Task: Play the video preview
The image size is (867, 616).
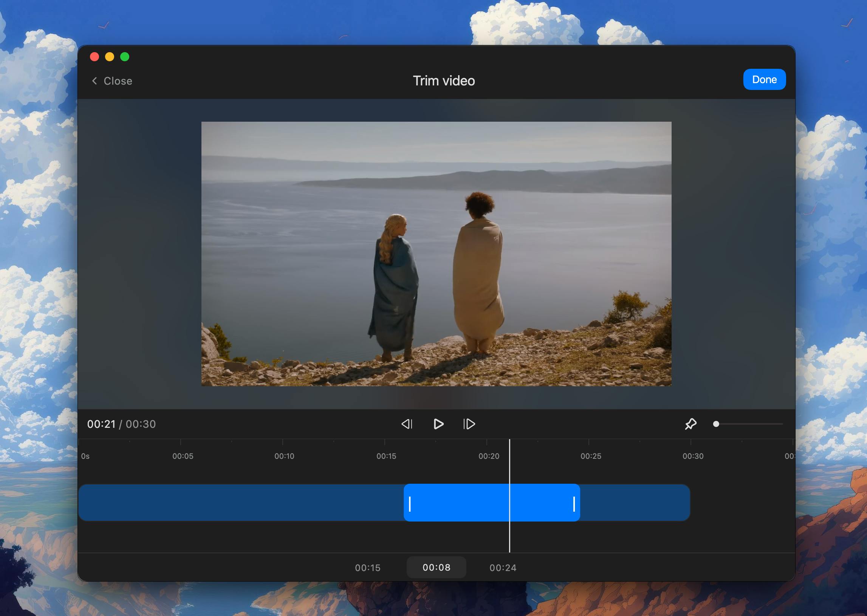Action: point(438,424)
